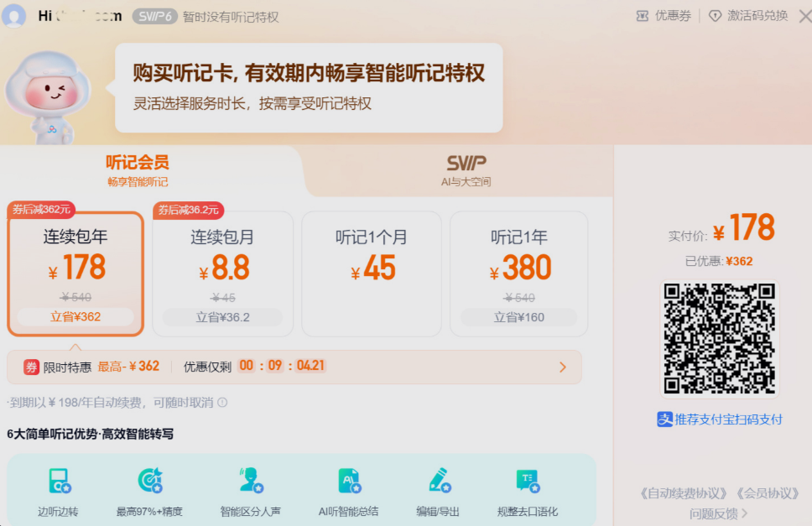
Task: Click the 智能区分人声 feature icon
Action: click(x=251, y=481)
